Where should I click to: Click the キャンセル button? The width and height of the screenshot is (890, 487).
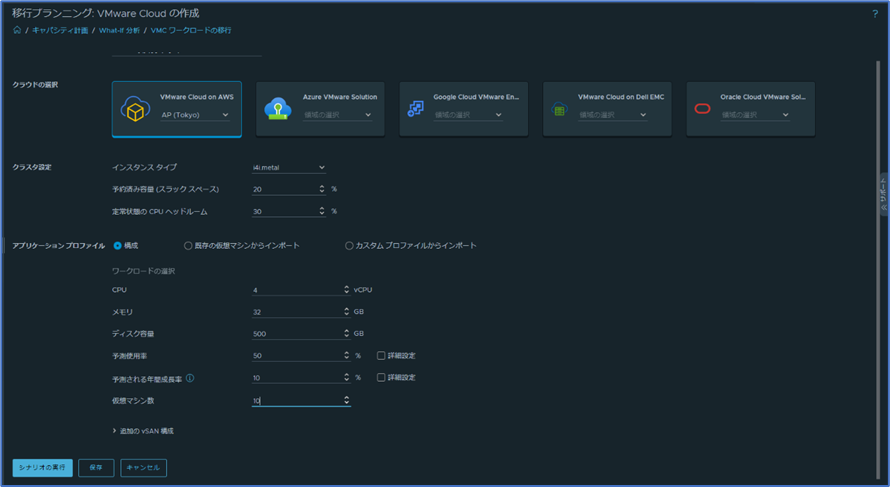point(144,468)
